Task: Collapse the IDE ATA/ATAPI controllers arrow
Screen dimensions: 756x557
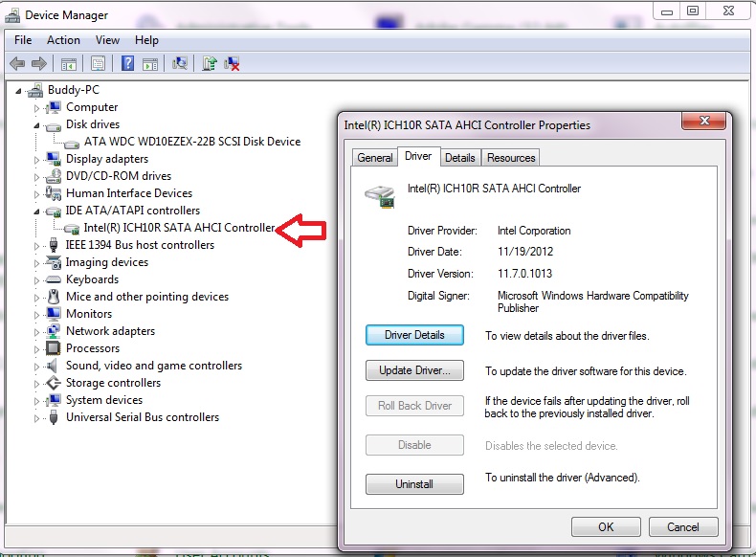Action: pyautogui.click(x=36, y=212)
